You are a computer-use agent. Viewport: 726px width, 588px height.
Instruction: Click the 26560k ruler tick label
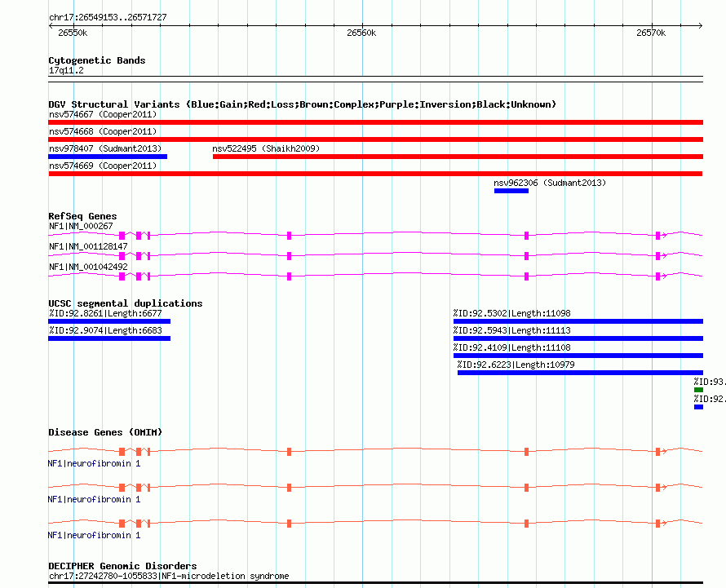click(361, 33)
